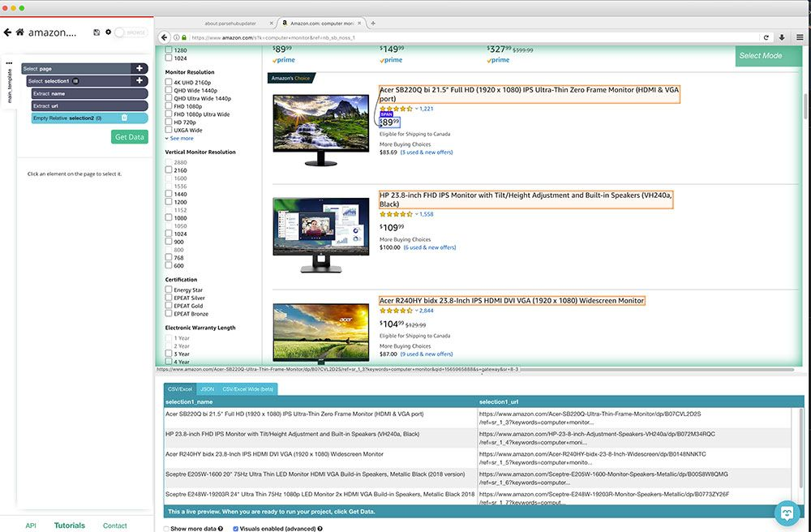Screen dimensions: 811x532
Task: Close the about:parsehubupdater tab
Action: [272, 24]
